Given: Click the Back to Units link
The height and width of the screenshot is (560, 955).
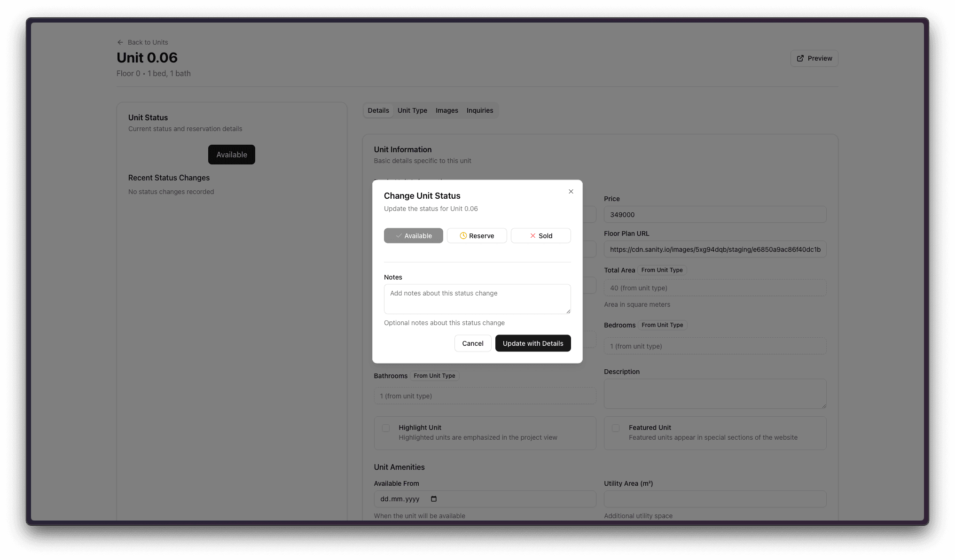Looking at the screenshot, I should click(148, 42).
